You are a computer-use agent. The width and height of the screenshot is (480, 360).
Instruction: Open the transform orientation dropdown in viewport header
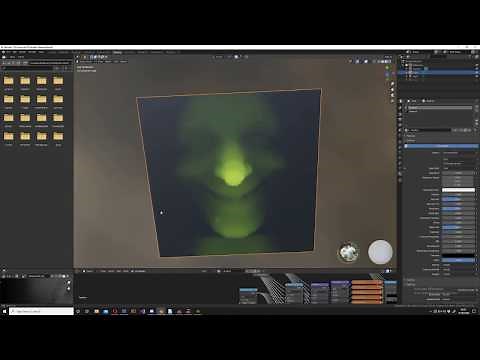coord(219,57)
